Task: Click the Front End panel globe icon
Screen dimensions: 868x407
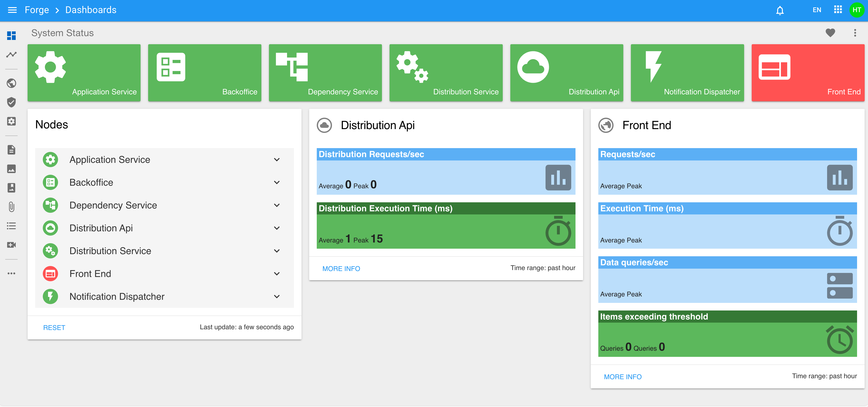Action: pyautogui.click(x=606, y=125)
